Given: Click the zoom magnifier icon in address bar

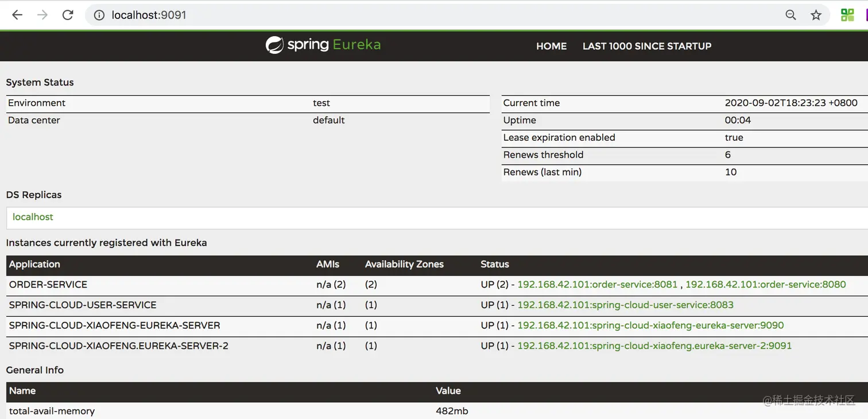Looking at the screenshot, I should pyautogui.click(x=790, y=15).
